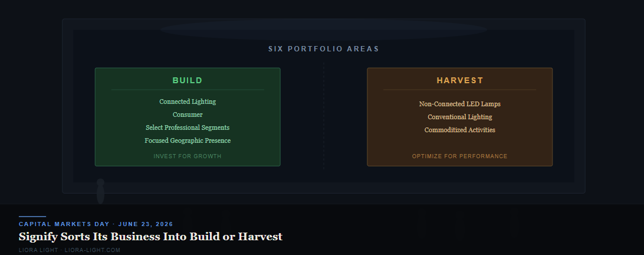Click the divider line under HARVEST
Image resolution: width=644 pixels, height=255 pixels.
[459, 90]
